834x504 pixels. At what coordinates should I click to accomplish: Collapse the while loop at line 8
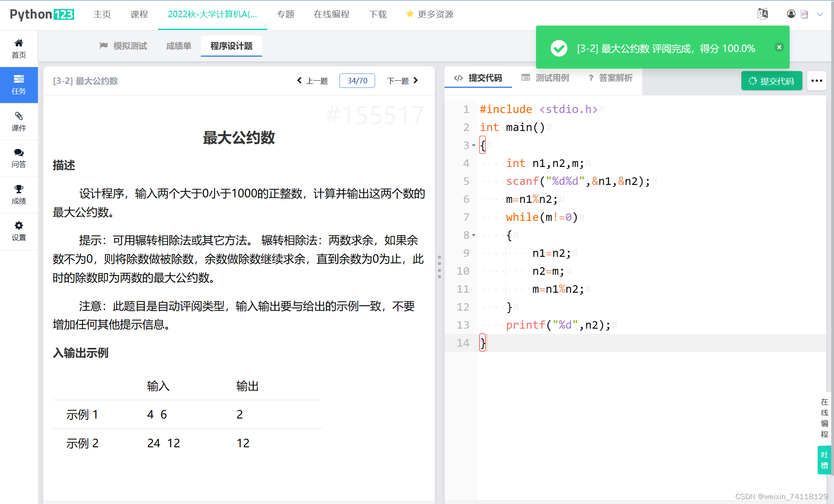(x=473, y=235)
